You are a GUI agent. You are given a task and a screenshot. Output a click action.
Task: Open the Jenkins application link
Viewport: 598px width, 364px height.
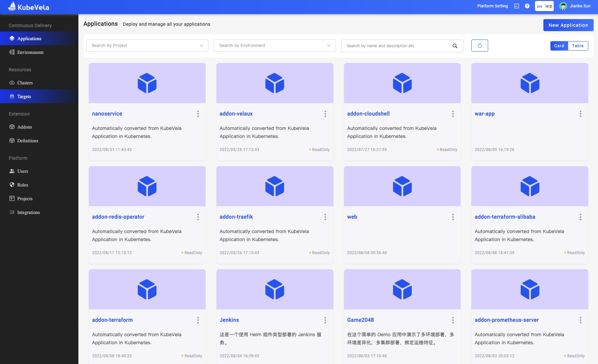tap(229, 320)
